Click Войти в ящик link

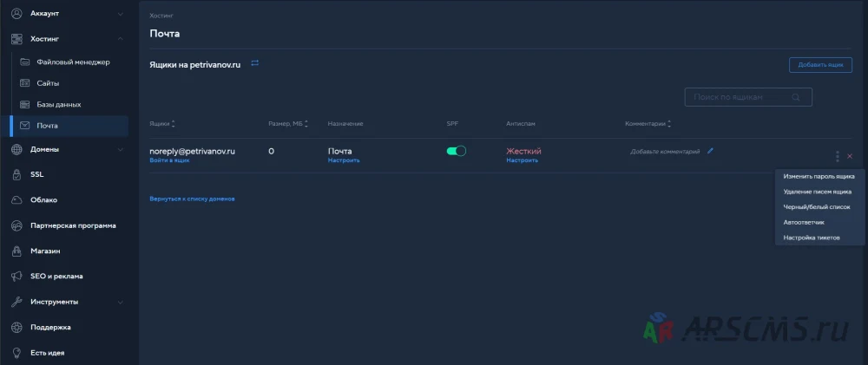[169, 160]
